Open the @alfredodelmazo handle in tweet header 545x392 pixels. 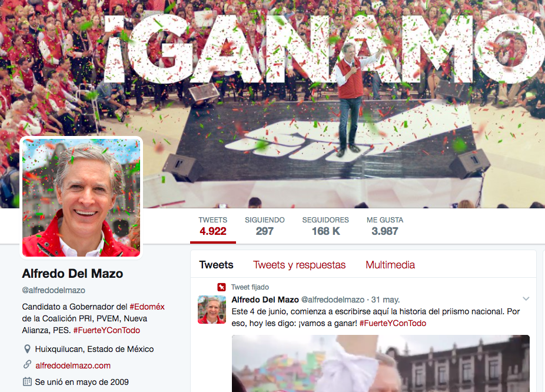coord(333,300)
